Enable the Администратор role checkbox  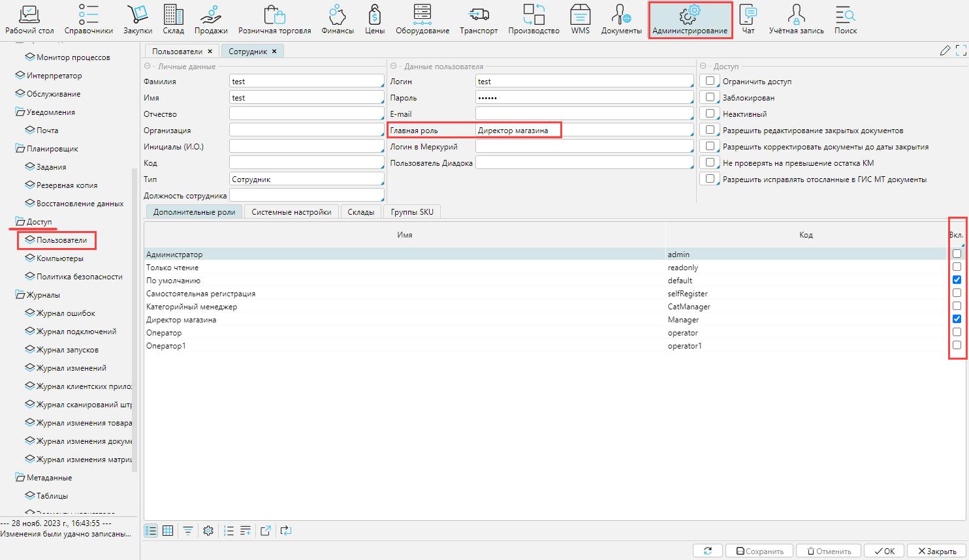pyautogui.click(x=957, y=254)
